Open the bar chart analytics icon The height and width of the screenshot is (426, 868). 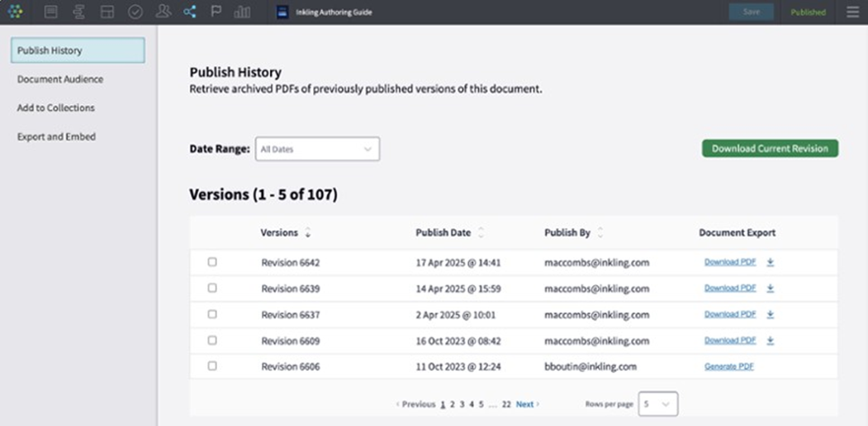(242, 12)
